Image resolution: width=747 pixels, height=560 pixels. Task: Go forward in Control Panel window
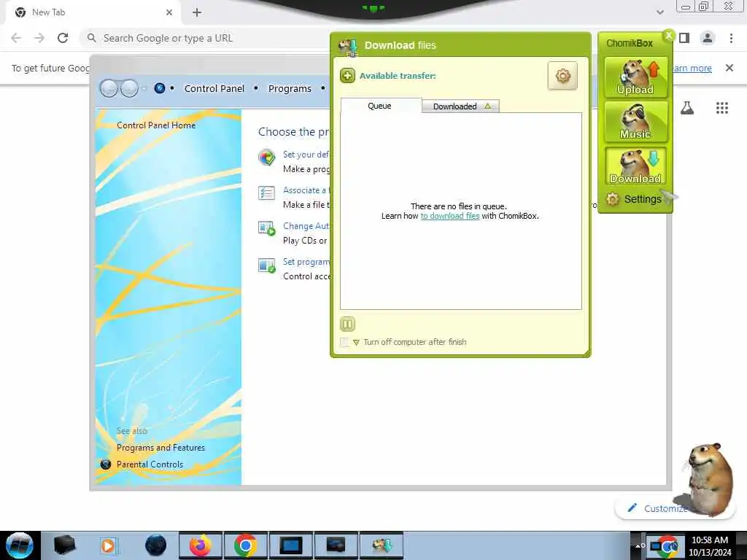129,88
